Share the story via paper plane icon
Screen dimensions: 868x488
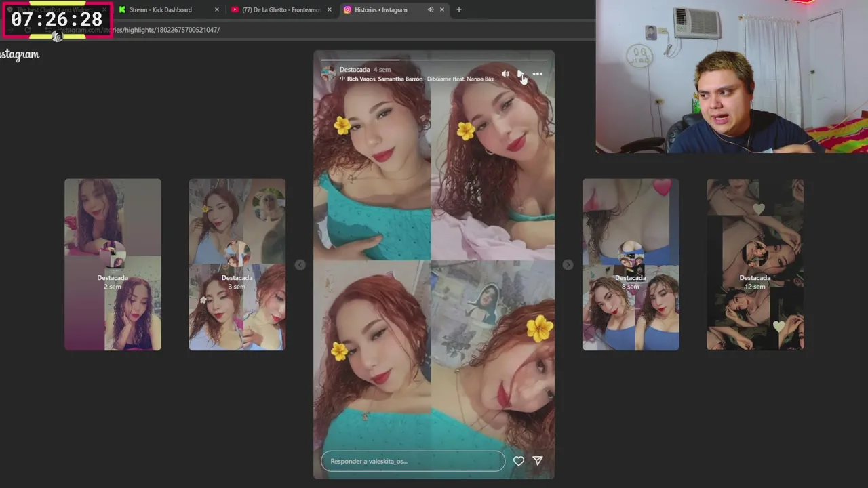pyautogui.click(x=538, y=461)
